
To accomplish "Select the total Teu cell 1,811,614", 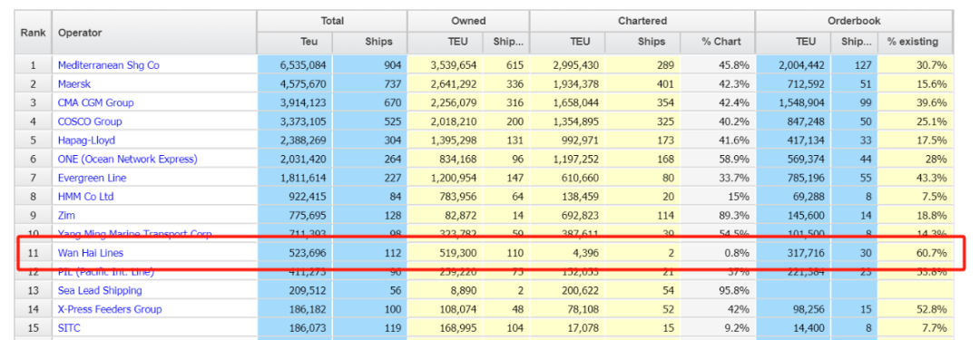I will (x=295, y=178).
